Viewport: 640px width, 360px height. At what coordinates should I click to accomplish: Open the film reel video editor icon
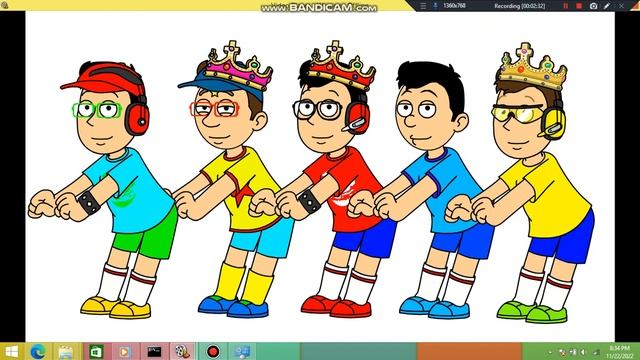coord(182,351)
